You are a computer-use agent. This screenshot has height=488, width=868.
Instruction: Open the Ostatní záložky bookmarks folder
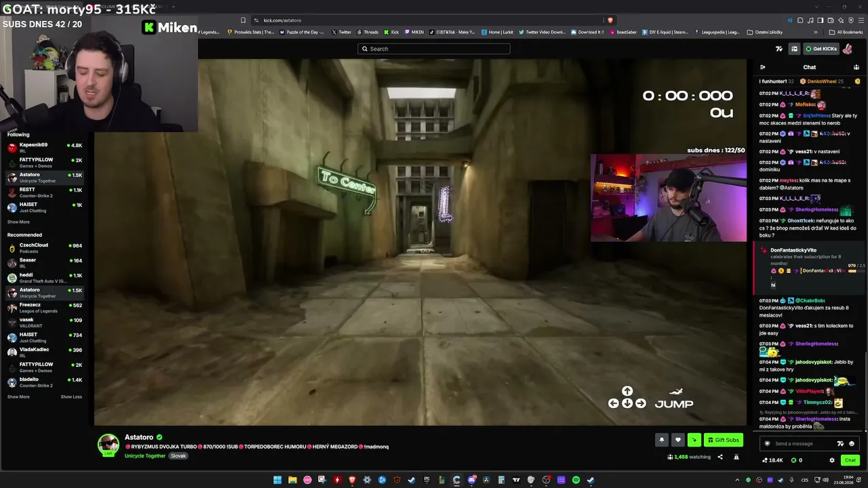pyautogui.click(x=765, y=32)
